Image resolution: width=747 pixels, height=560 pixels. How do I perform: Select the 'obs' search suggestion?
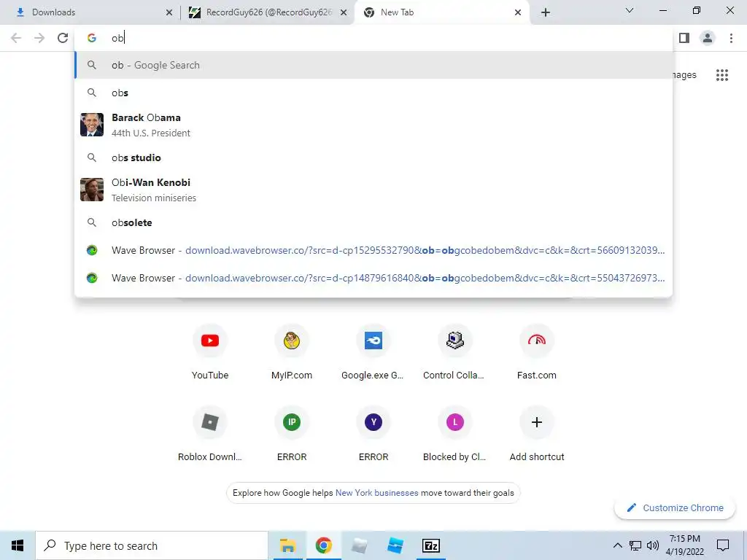pos(373,93)
